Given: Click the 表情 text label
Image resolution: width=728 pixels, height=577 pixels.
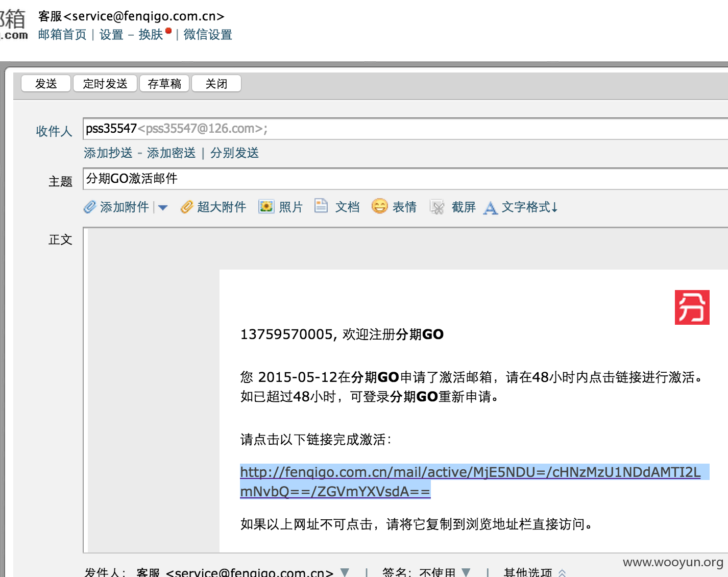Looking at the screenshot, I should (x=404, y=207).
